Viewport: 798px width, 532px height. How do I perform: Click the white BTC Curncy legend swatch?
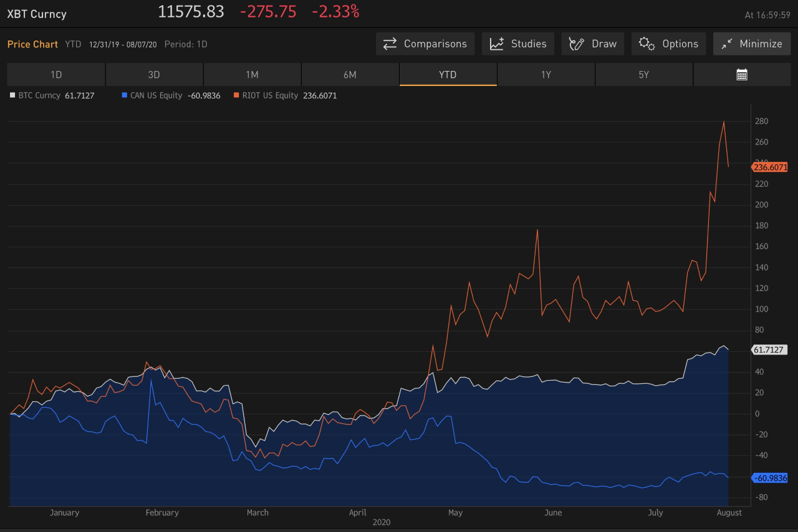click(x=12, y=95)
